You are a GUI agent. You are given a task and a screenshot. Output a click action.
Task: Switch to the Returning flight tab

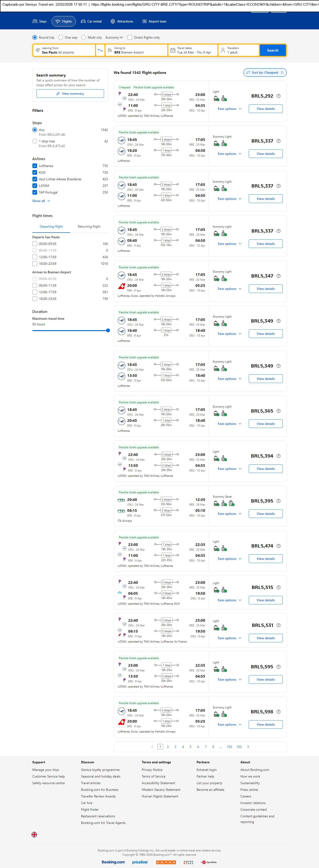[x=89, y=227]
